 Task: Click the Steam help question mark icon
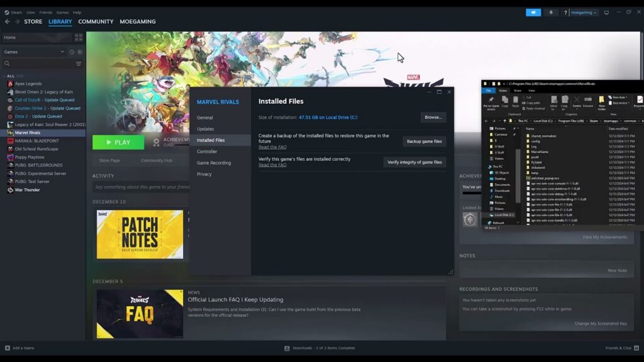(565, 13)
